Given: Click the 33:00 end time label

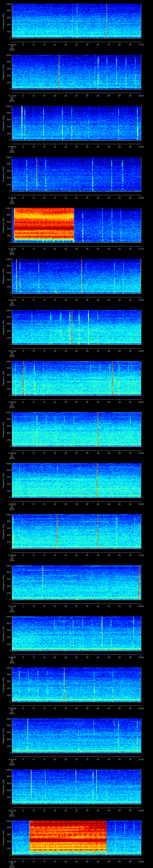Looking at the screenshot, I should click(141, 861).
